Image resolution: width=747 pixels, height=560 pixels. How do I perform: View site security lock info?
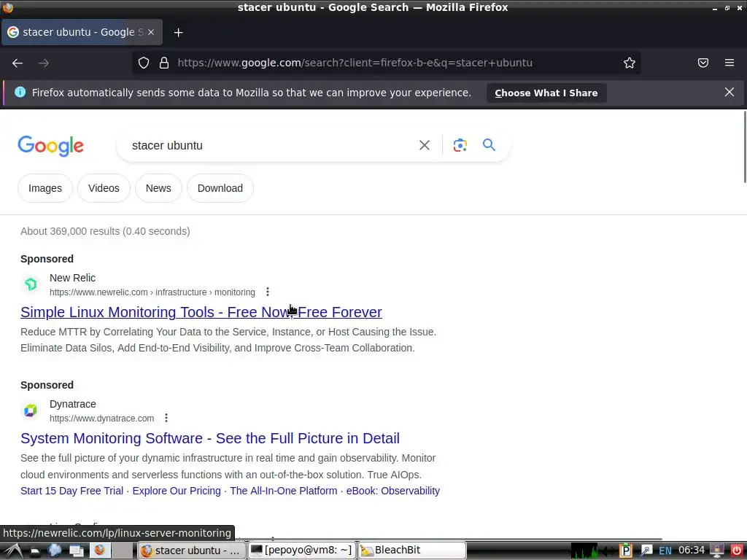164,63
